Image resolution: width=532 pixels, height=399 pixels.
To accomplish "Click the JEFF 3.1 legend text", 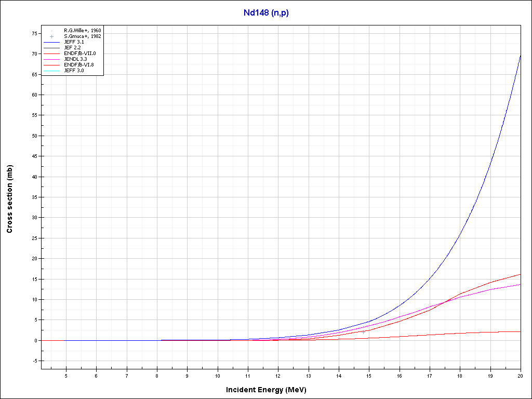I will pos(73,42).
